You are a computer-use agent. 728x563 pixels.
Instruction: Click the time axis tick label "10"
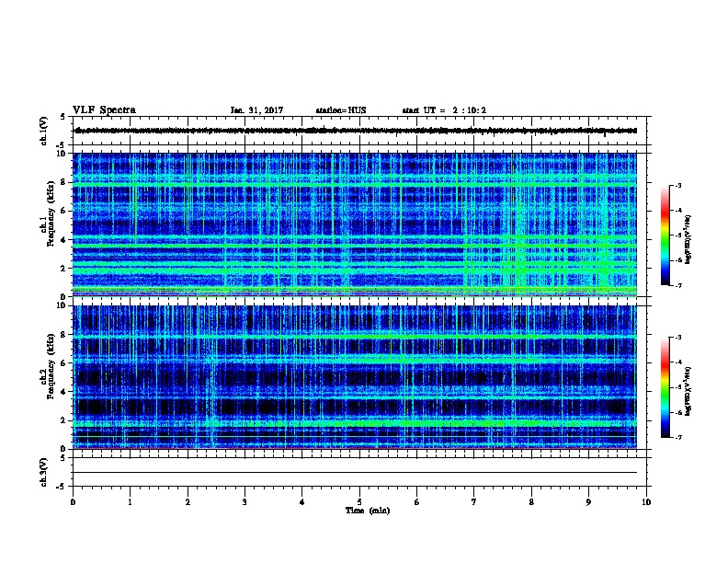pos(646,502)
